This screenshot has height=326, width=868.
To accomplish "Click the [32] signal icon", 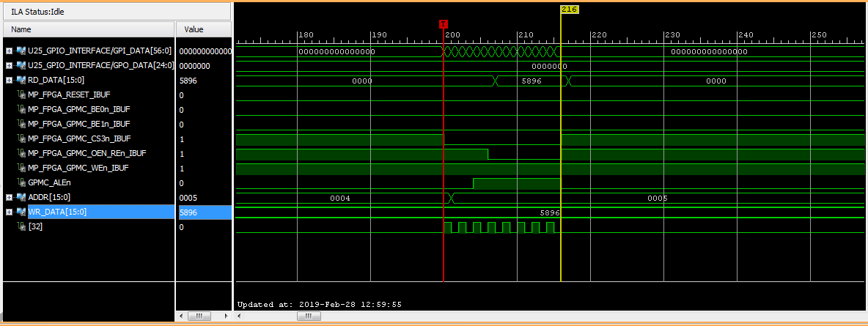I will click(x=21, y=226).
